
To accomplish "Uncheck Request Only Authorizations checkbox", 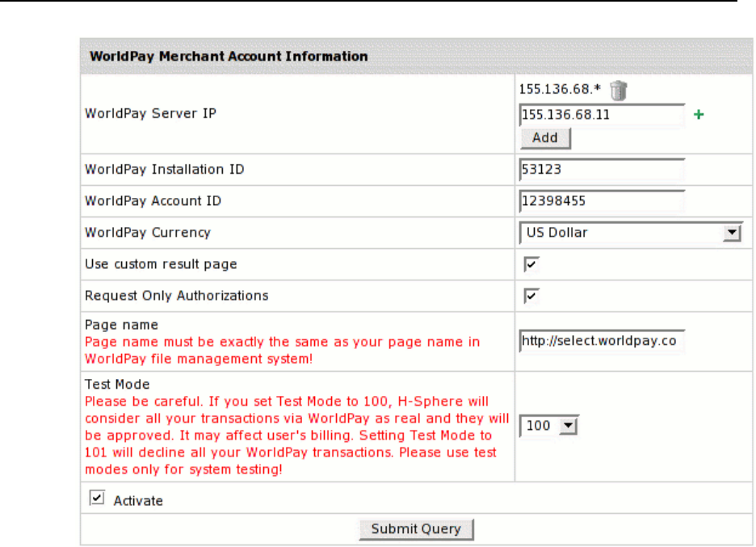I will (x=531, y=296).
